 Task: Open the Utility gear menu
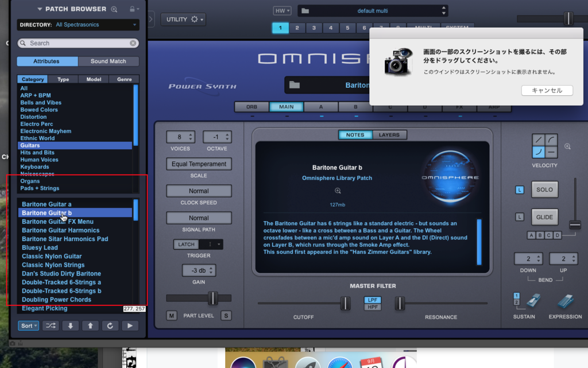click(194, 19)
